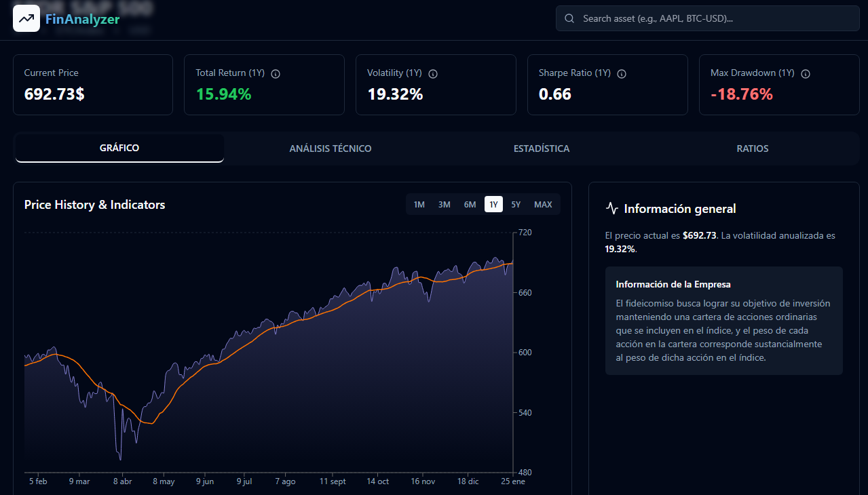
Task: Open the GRÁFICO tab
Action: 119,148
